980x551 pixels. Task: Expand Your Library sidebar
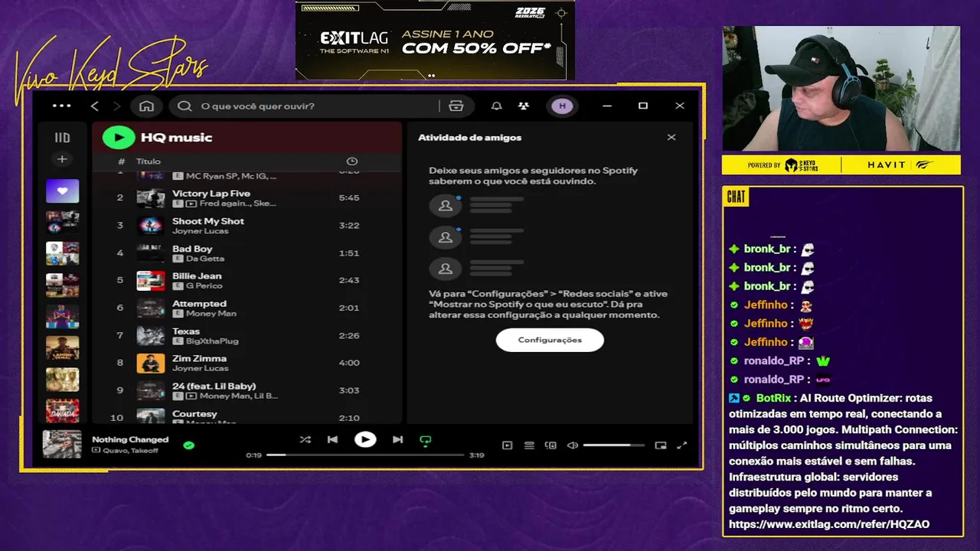coord(62,138)
